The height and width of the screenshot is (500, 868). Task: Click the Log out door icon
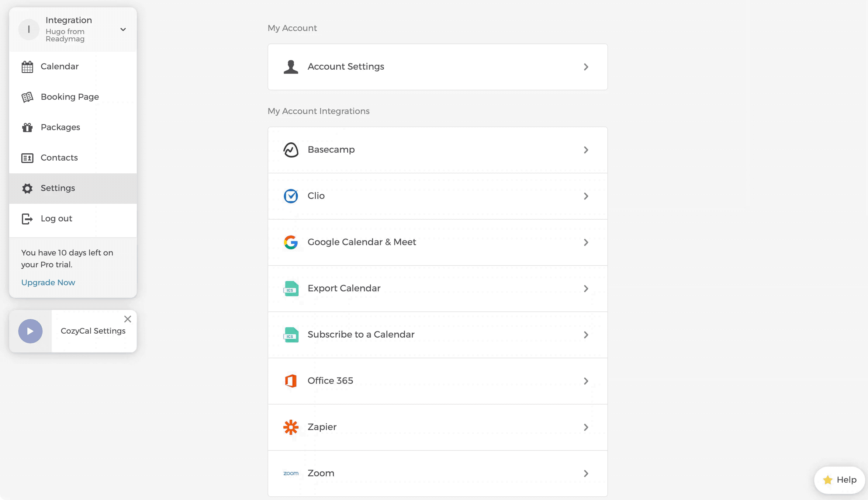click(27, 219)
